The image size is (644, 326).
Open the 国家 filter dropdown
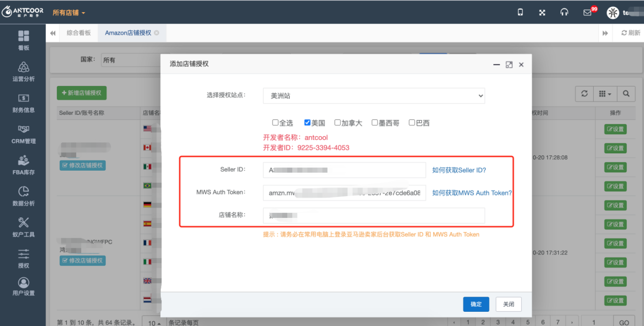pyautogui.click(x=131, y=60)
